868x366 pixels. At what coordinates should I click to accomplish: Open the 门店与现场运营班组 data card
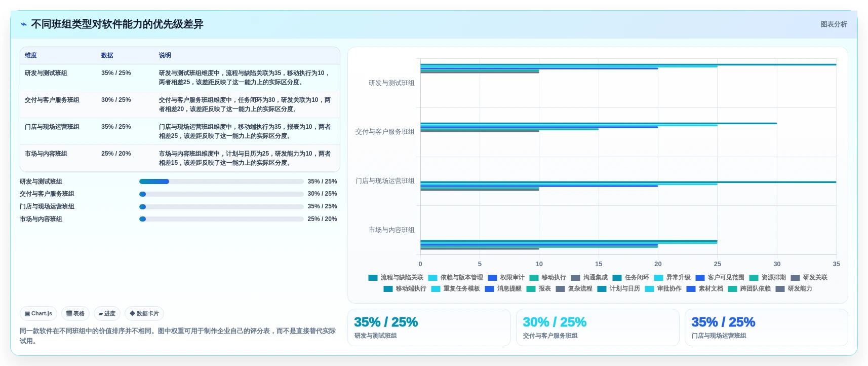(x=766, y=328)
